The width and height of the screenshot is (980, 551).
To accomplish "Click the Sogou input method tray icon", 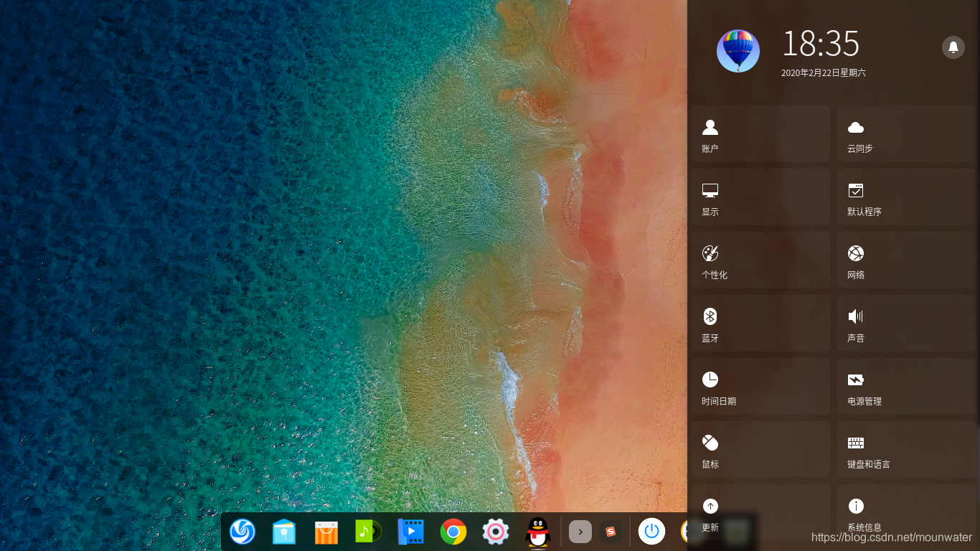I will click(x=611, y=532).
